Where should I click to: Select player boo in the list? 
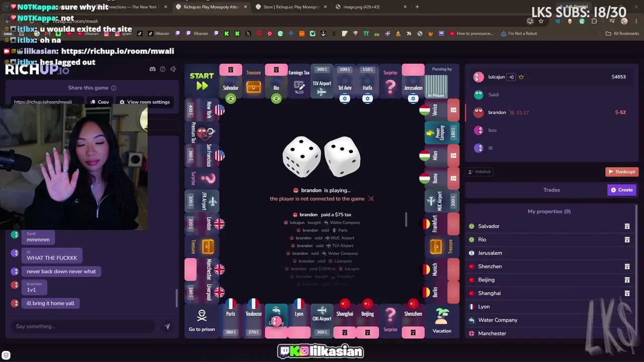[x=551, y=130]
